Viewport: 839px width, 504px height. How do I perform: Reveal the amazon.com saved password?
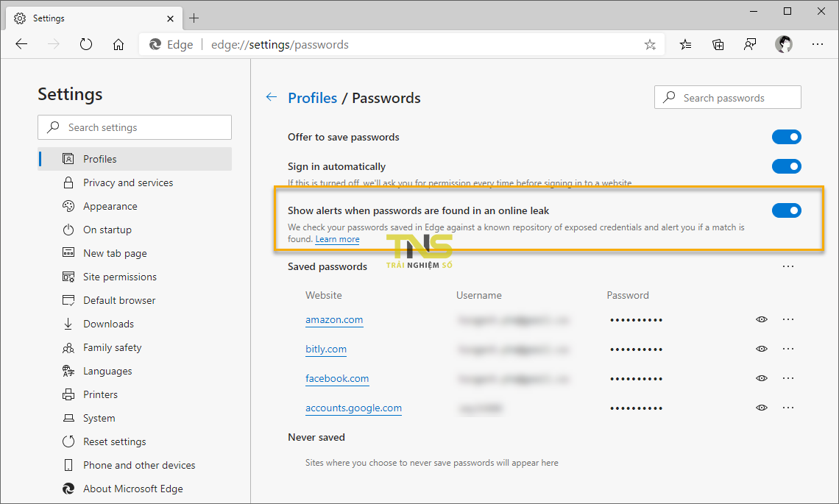[762, 319]
